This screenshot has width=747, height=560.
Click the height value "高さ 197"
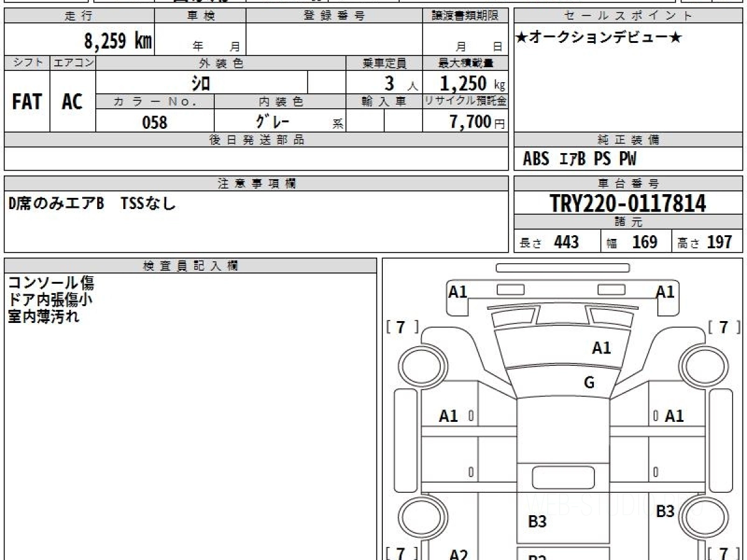[705, 242]
